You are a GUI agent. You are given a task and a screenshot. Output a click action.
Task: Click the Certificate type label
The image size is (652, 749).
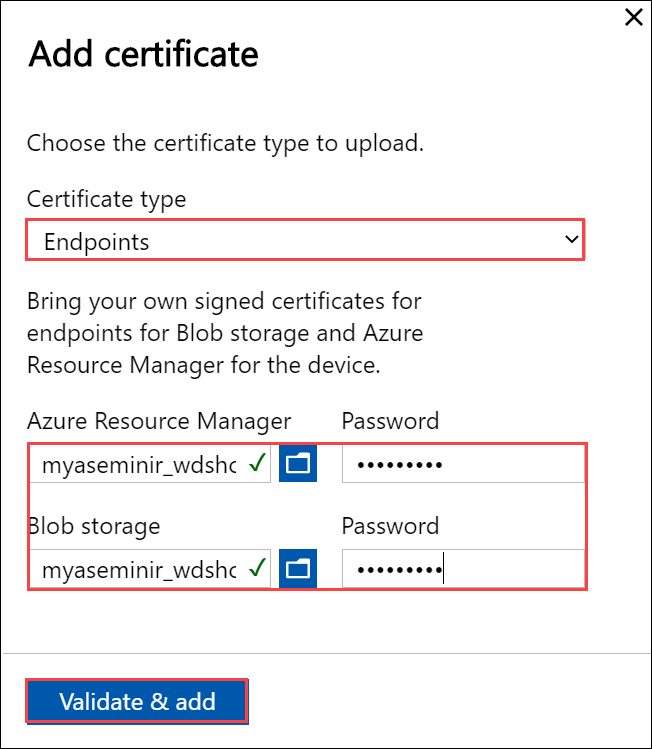(x=106, y=199)
